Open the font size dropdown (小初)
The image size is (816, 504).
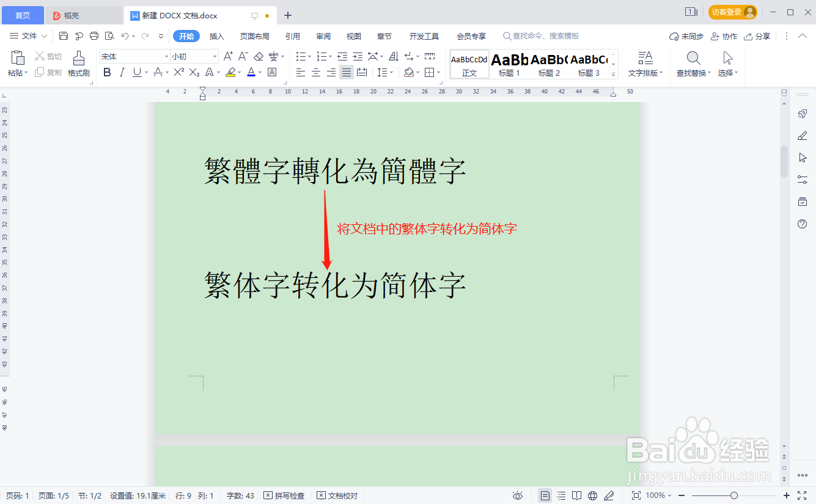pos(215,56)
